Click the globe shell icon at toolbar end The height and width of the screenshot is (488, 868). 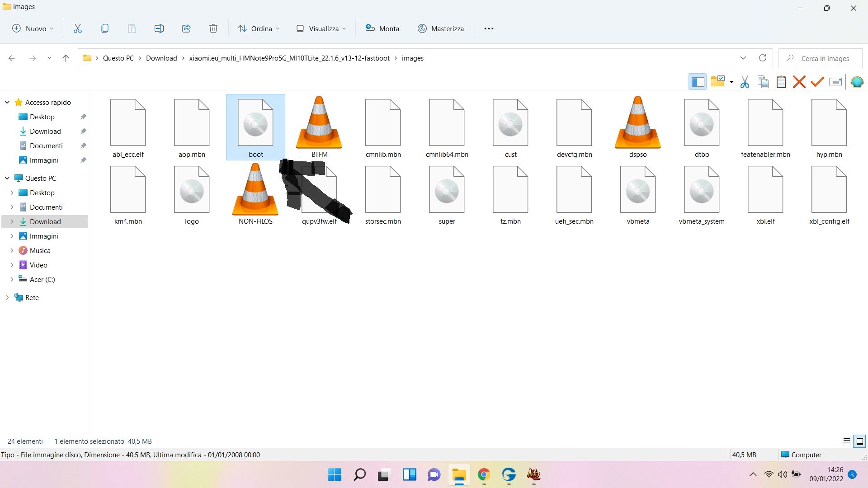[x=857, y=82]
